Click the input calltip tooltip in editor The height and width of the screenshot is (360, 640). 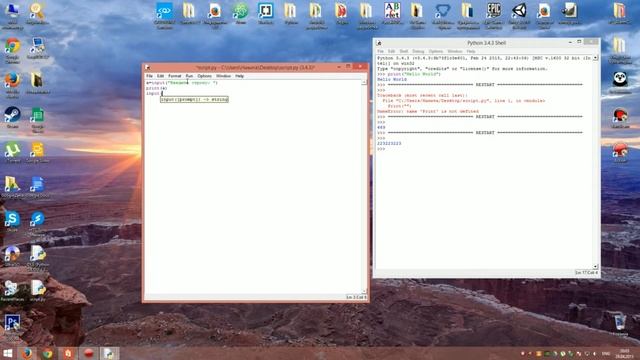tap(194, 99)
